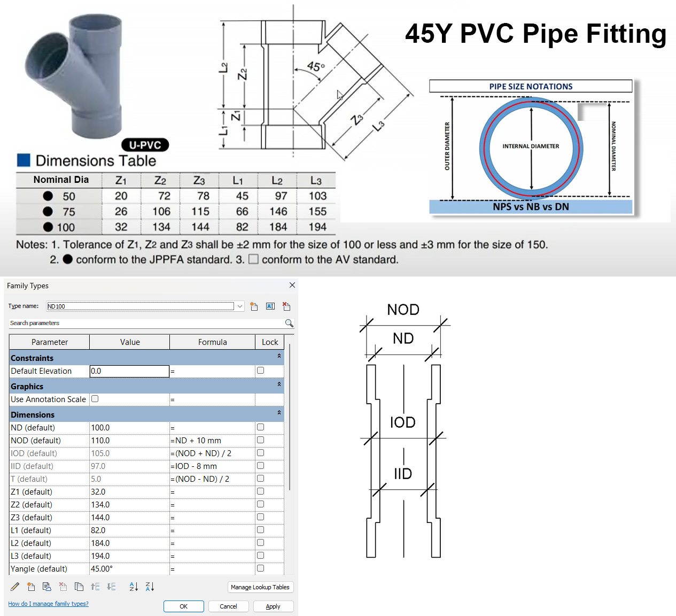The height and width of the screenshot is (616, 676).
Task: Click the Delete Type icon
Action: coord(286,306)
